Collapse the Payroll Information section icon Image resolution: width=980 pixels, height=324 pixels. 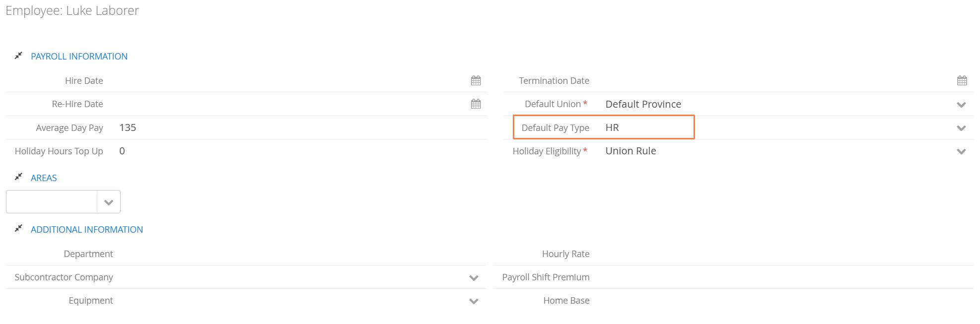coord(18,56)
